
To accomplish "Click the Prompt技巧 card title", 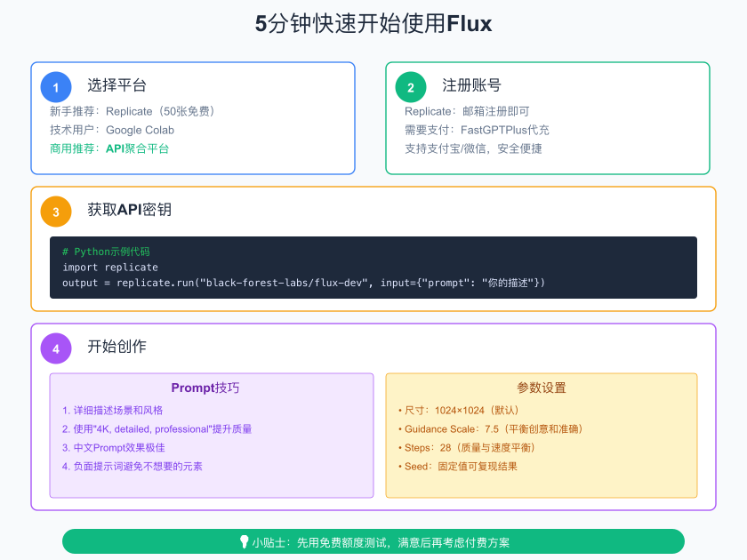I will point(205,388).
